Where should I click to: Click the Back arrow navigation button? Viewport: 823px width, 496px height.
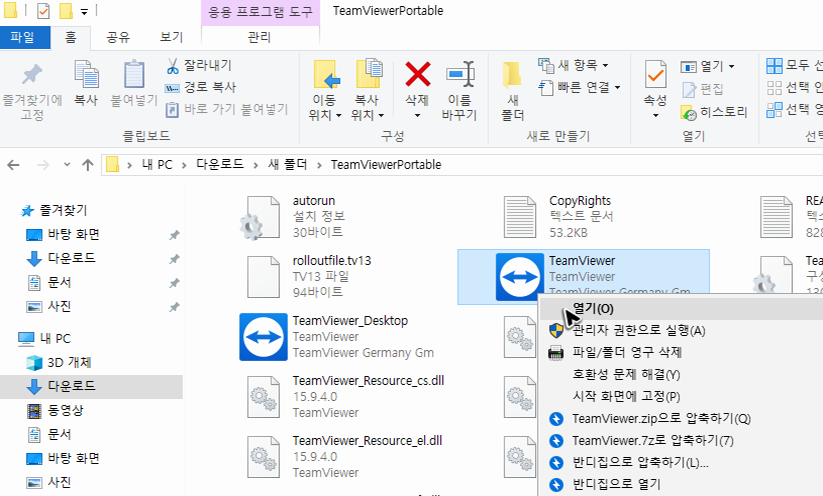pyautogui.click(x=13, y=165)
